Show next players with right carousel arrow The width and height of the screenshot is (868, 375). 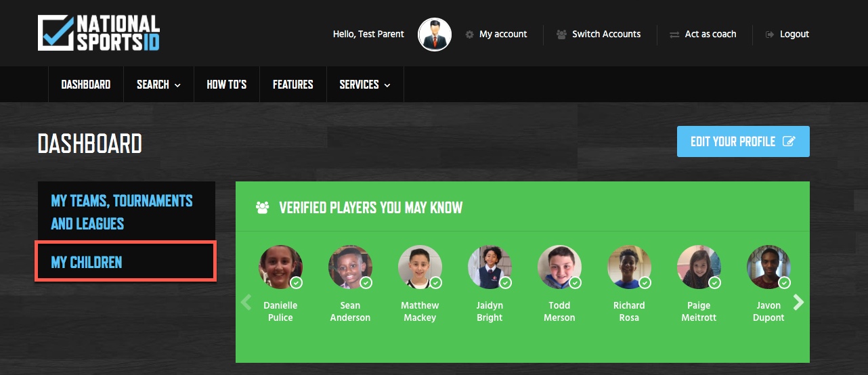tap(799, 302)
